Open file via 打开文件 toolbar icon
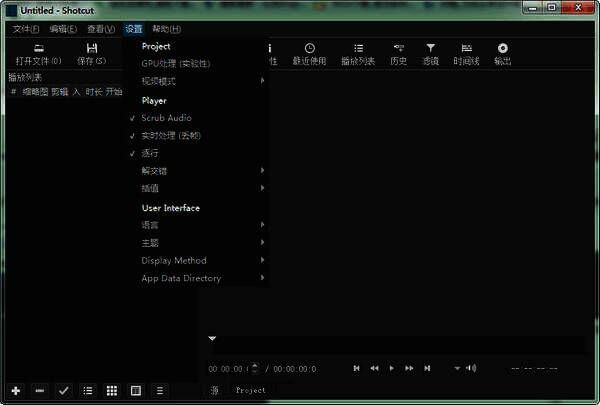The width and height of the screenshot is (600, 405). (38, 54)
